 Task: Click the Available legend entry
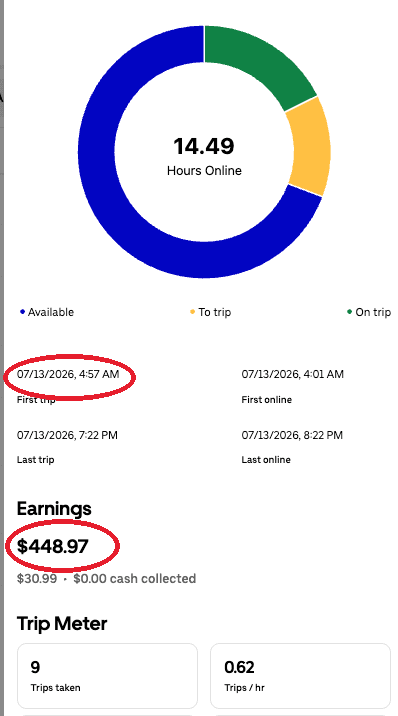click(x=46, y=312)
